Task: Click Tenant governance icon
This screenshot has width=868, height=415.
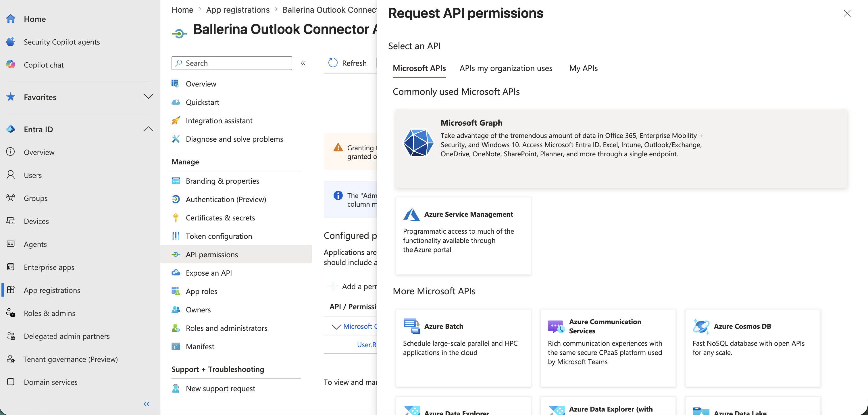Action: pyautogui.click(x=10, y=359)
